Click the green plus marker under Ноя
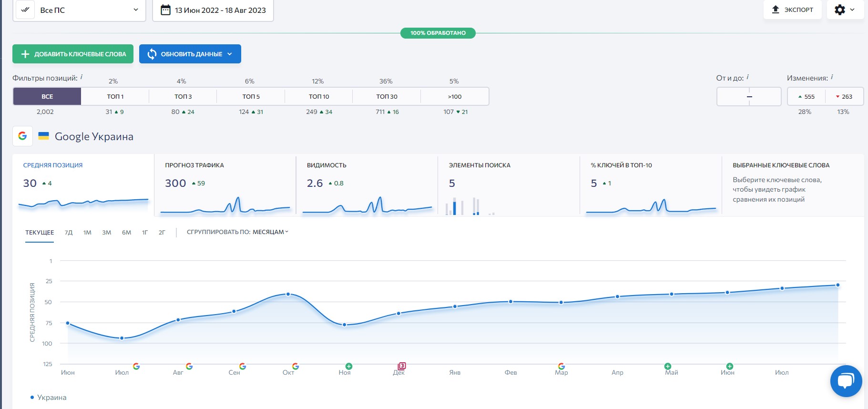Image resolution: width=868 pixels, height=409 pixels. pyautogui.click(x=349, y=366)
